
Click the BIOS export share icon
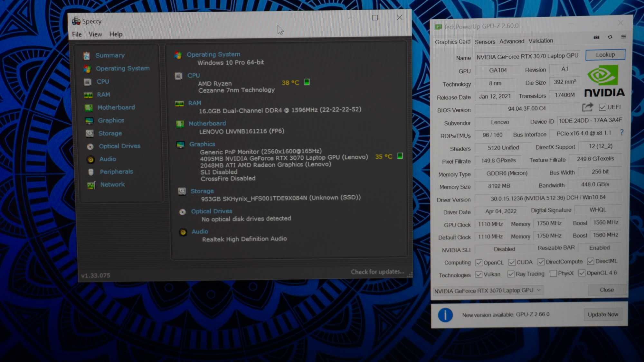(588, 107)
